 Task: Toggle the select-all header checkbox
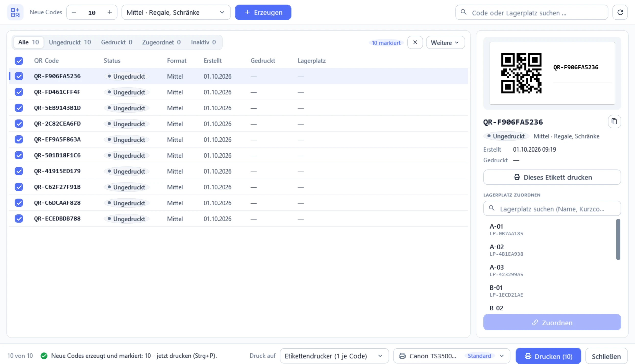click(x=19, y=61)
